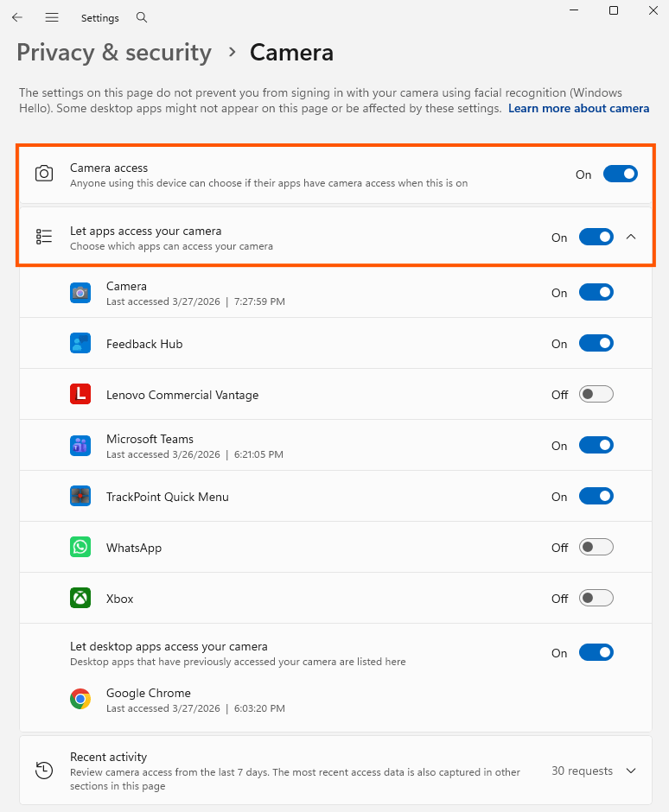The width and height of the screenshot is (669, 812).
Task: Click the Settings title in the title bar
Action: (x=99, y=17)
